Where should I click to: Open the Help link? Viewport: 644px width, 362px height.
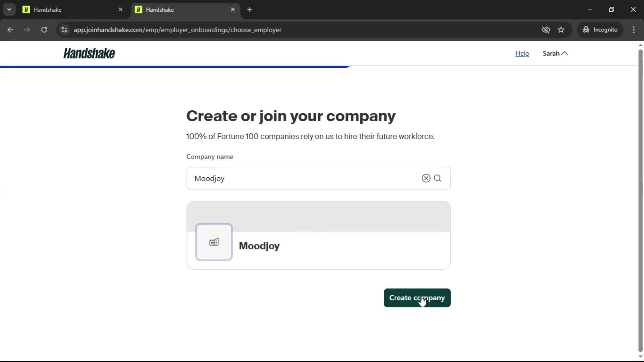tap(522, 54)
